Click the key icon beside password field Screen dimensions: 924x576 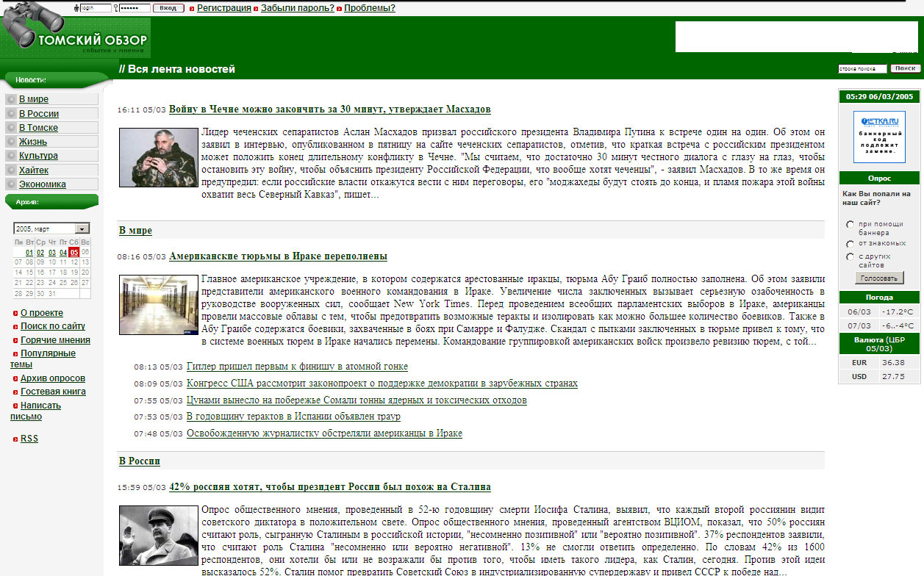(115, 8)
